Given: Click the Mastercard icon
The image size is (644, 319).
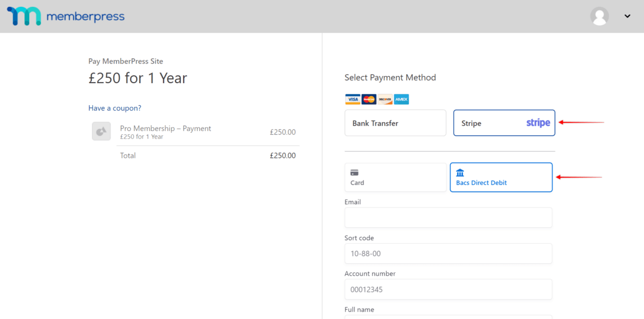Looking at the screenshot, I should click(x=369, y=99).
